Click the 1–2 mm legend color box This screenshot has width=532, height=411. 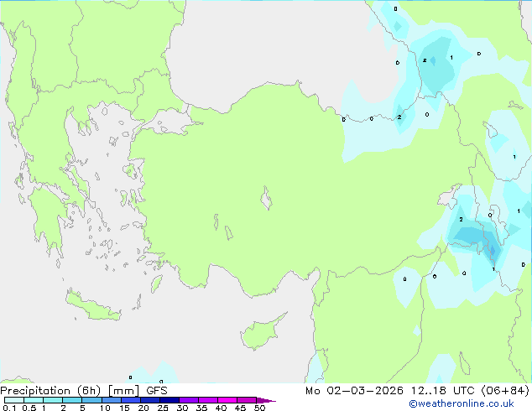point(53,400)
